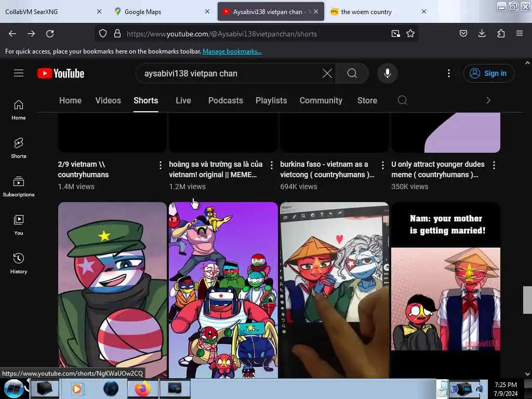This screenshot has width=532, height=399.
Task: Go to YouTube home via logo
Action: coord(61,73)
